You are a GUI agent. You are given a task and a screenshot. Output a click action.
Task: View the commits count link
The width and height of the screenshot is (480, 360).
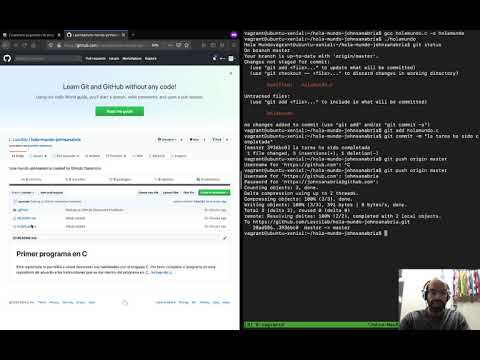pos(31,180)
